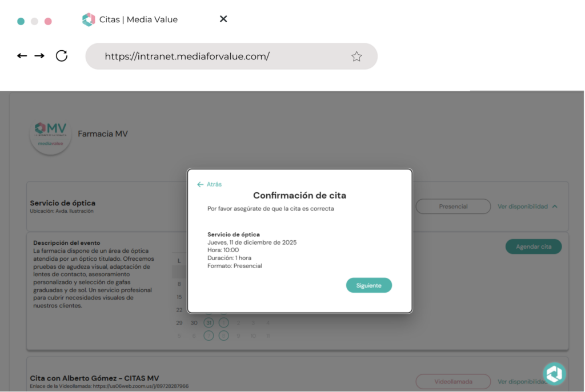Select the Videollamada format option

[453, 381]
